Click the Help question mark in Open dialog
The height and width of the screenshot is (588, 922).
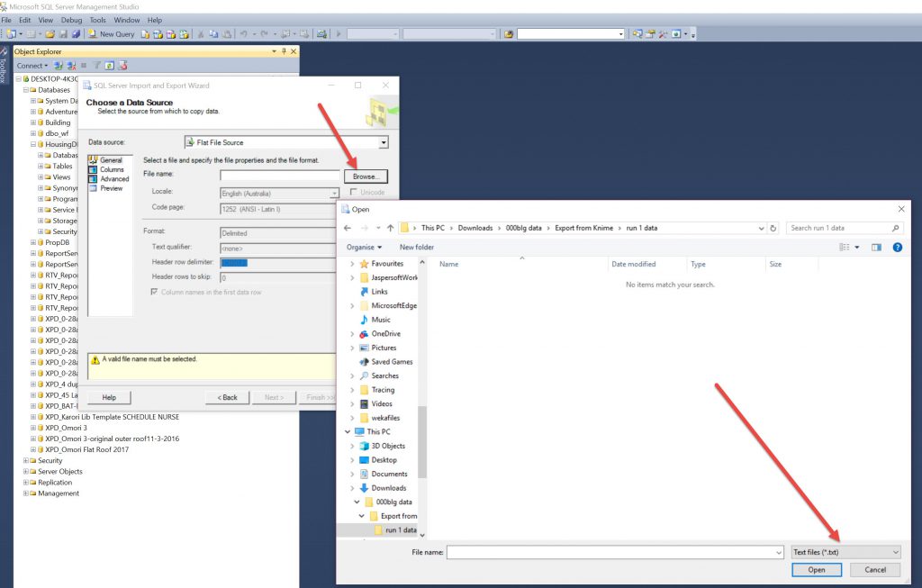897,247
